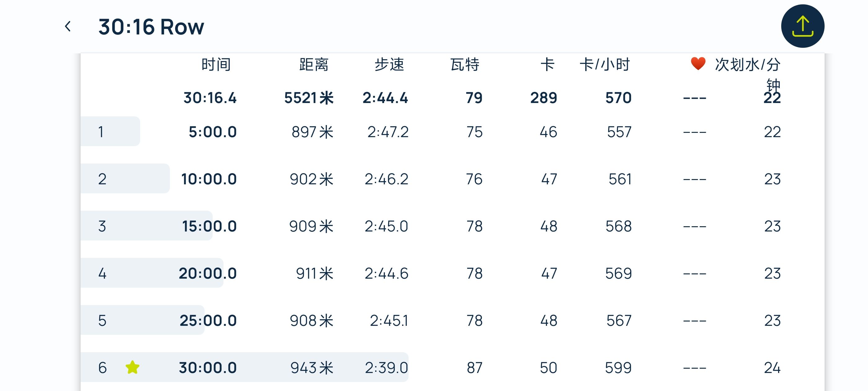Click total distance 5521米
Viewport: 868px width, 391px height.
tap(309, 98)
